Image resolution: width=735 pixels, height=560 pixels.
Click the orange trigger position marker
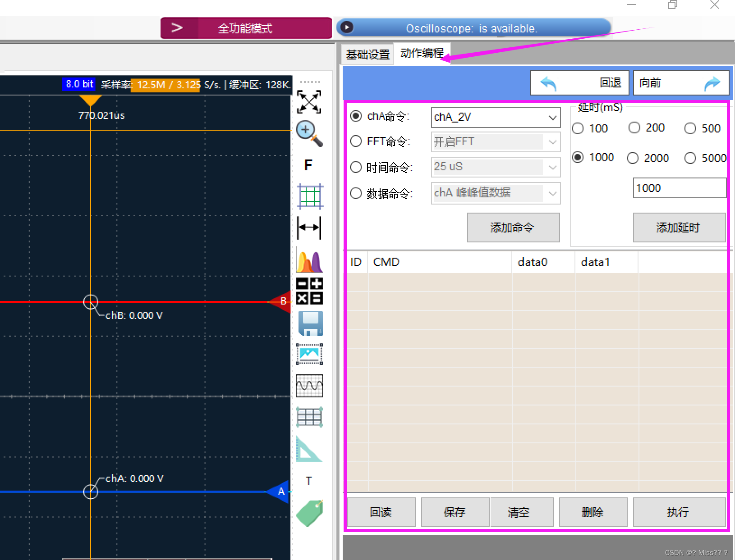(90, 100)
